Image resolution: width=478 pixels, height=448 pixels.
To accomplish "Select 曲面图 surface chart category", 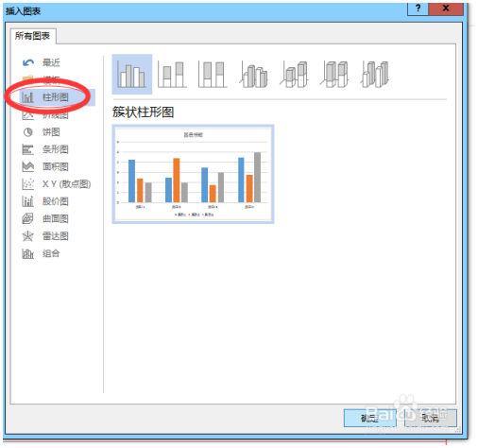I will 57,218.
